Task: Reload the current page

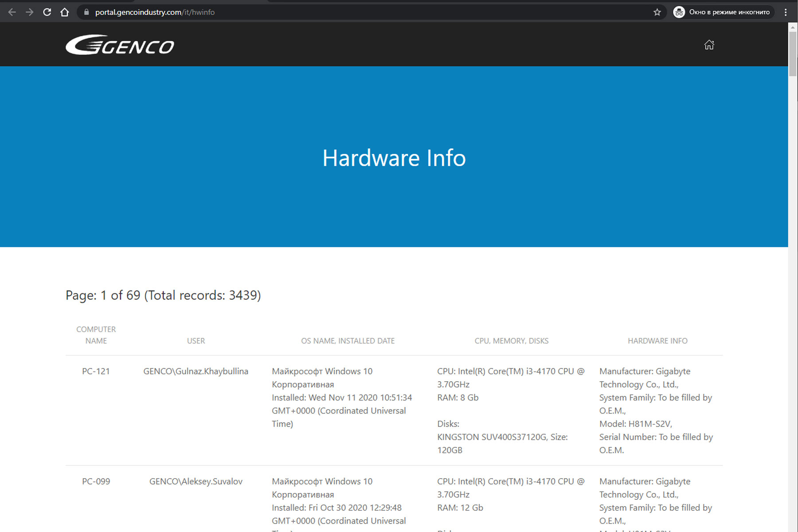Action: pyautogui.click(x=47, y=12)
